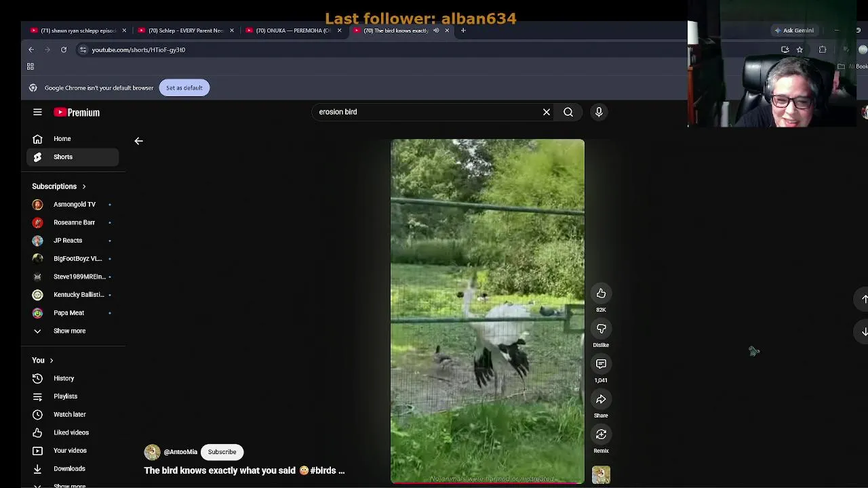Open the Chrome apps grid icon
The image size is (868, 488).
31,66
